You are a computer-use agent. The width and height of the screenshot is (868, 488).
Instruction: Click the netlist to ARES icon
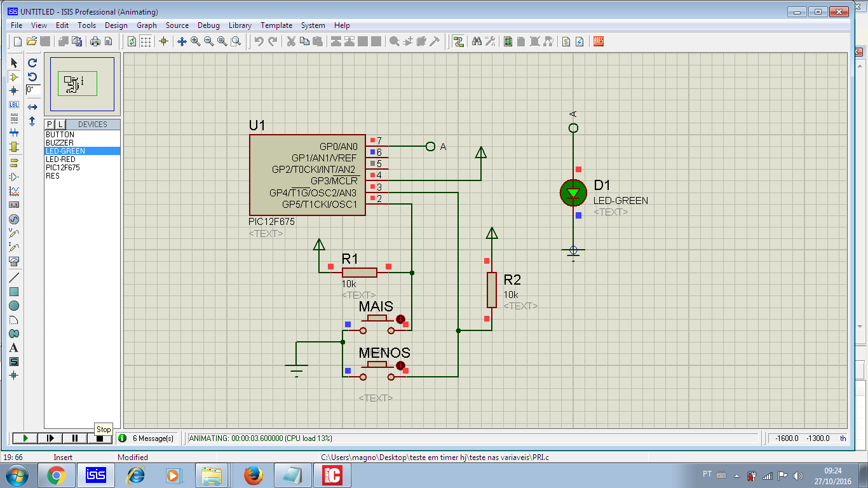pyautogui.click(x=598, y=41)
